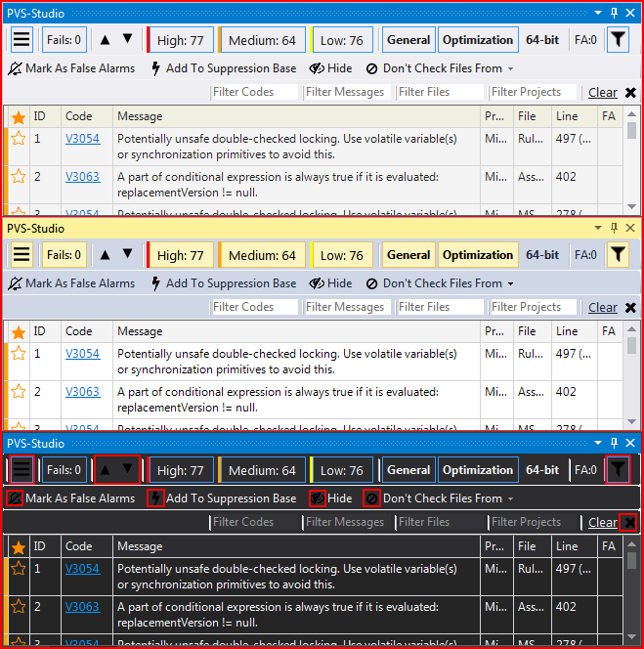Open window options arrow in blue PVS-Studio title bar
This screenshot has height=649, width=644.
(600, 13)
